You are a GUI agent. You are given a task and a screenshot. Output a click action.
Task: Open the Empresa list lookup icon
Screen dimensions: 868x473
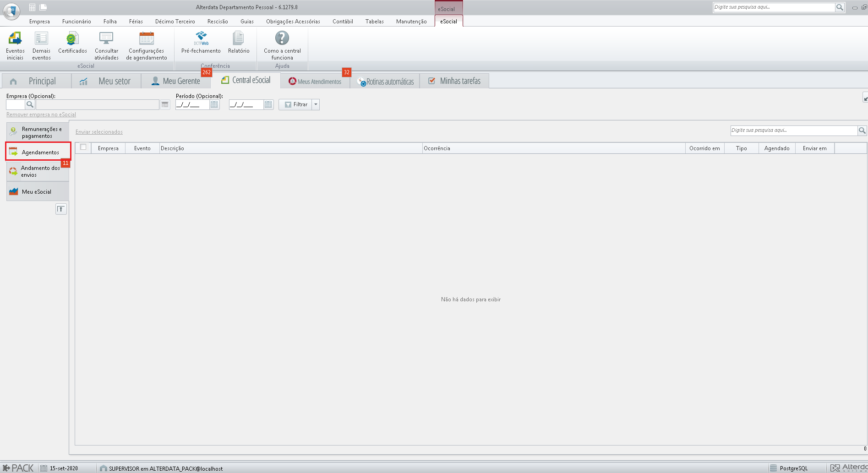[x=165, y=104]
